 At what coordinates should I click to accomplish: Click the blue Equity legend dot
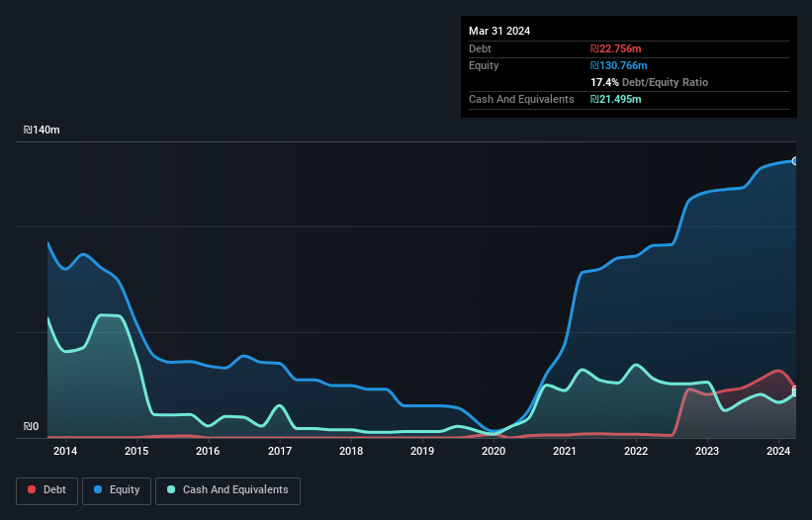click(x=98, y=489)
